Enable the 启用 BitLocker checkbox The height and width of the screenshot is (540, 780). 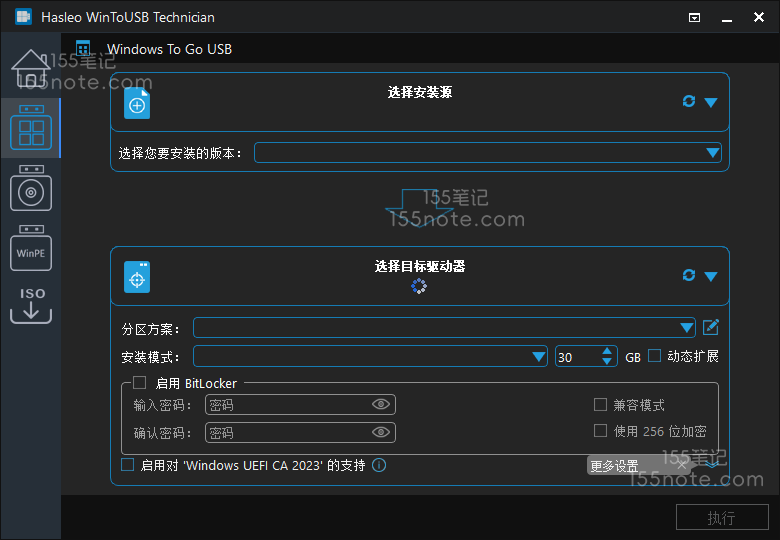point(140,382)
